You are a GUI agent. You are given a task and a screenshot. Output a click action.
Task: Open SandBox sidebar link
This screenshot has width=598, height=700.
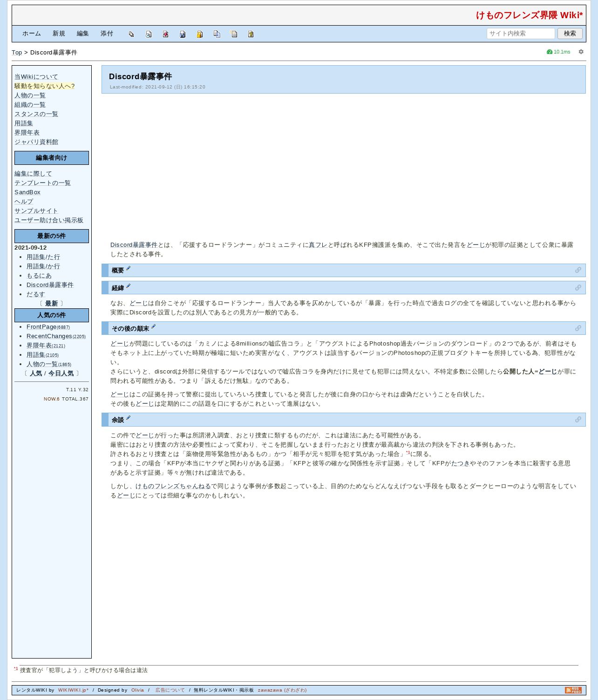coord(27,192)
